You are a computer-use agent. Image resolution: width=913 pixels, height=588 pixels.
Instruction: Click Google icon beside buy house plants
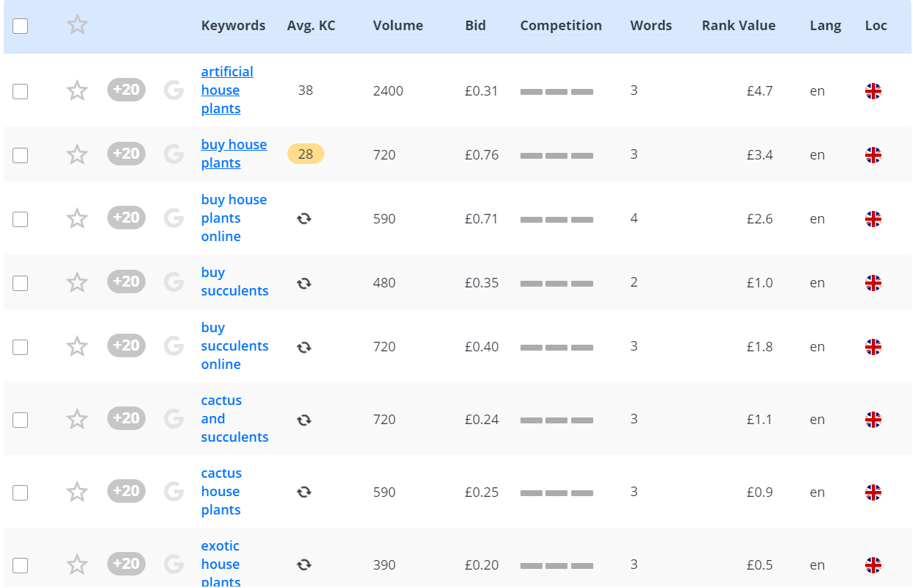(173, 154)
